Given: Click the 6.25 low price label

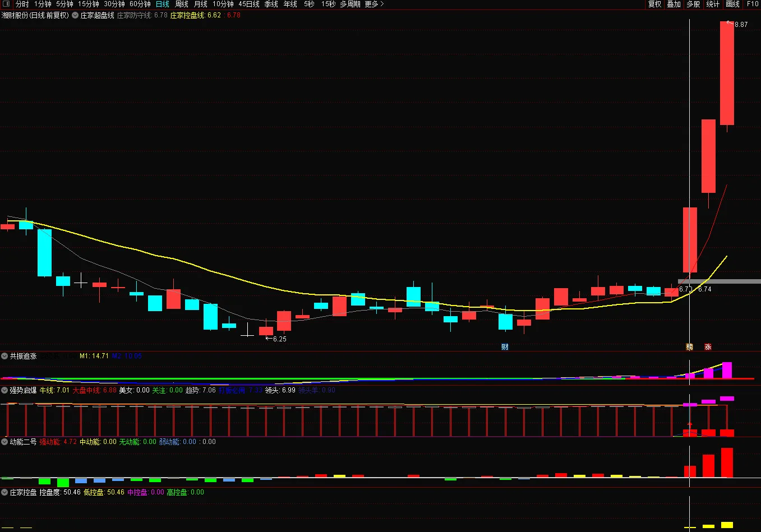Looking at the screenshot, I should (279, 339).
